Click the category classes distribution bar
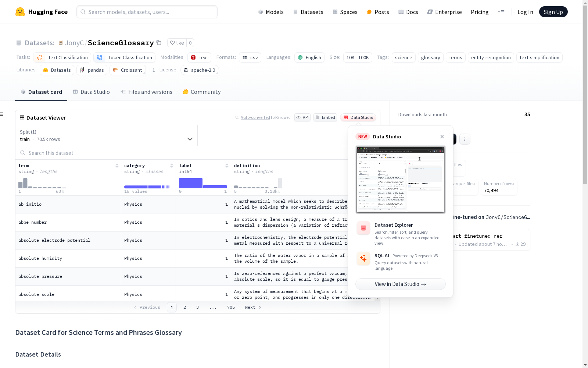Screen dimensions: 588x368 (x=147, y=187)
